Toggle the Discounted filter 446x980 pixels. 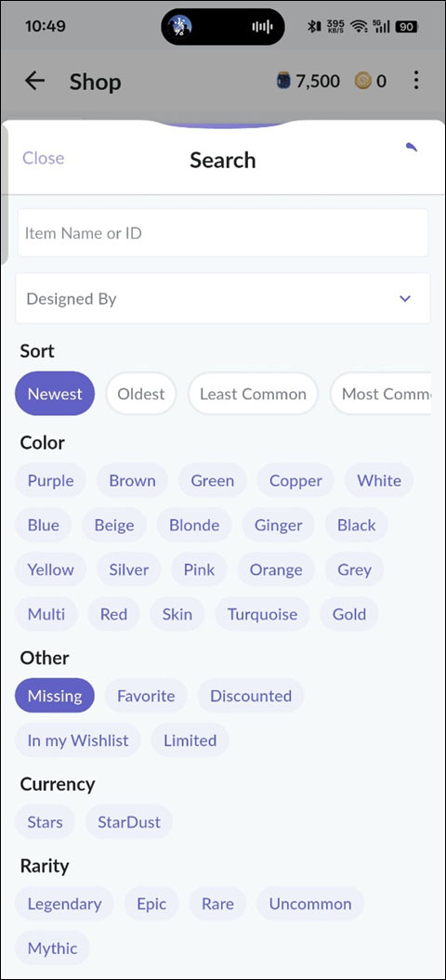[251, 696]
